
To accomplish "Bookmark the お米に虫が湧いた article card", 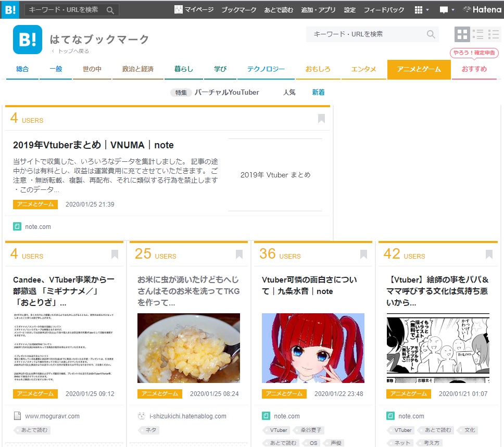I will click(239, 254).
